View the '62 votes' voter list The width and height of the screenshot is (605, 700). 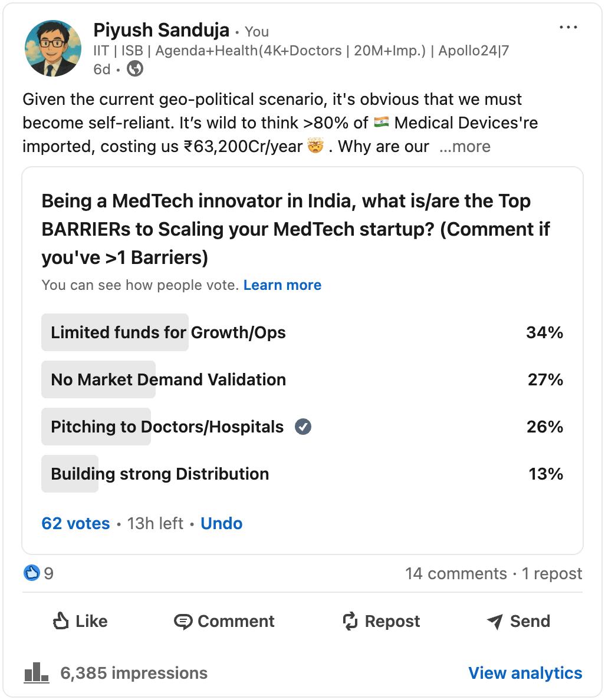(x=75, y=523)
